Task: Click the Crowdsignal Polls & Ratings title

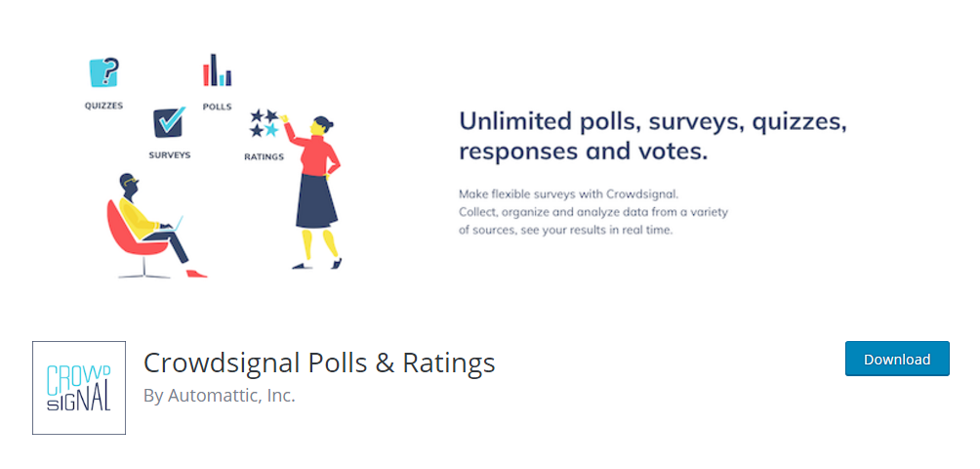Action: pos(319,362)
